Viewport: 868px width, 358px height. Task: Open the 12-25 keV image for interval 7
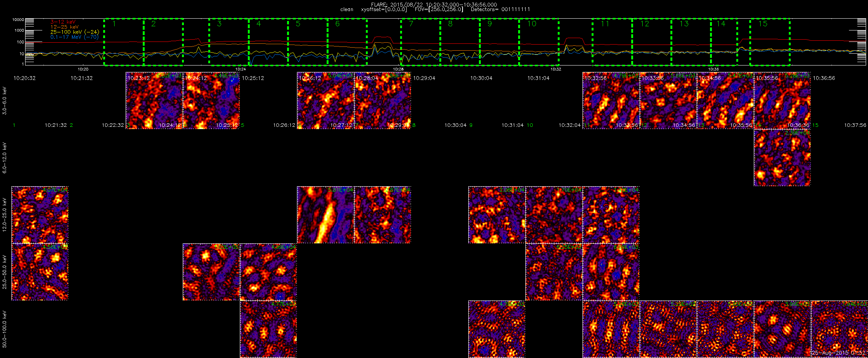point(383,215)
